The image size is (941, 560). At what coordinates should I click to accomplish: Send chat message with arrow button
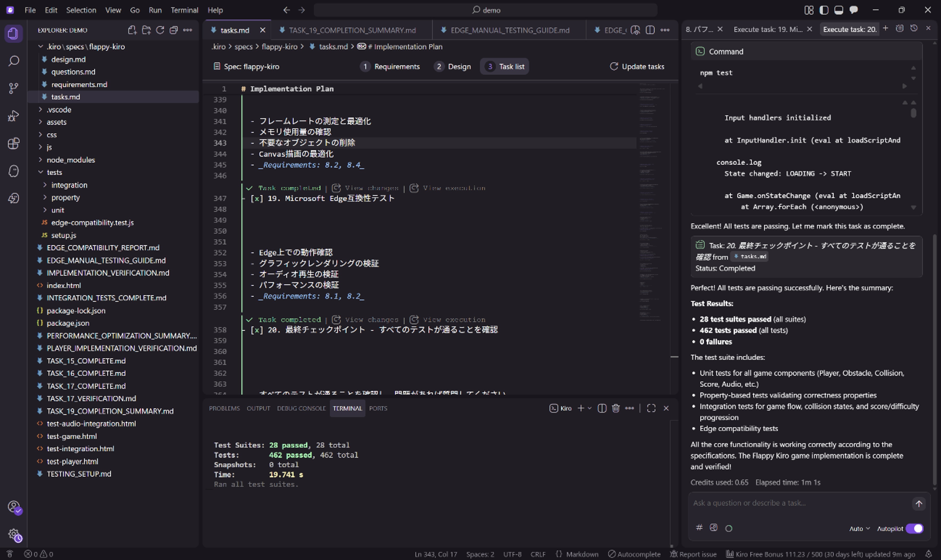918,503
